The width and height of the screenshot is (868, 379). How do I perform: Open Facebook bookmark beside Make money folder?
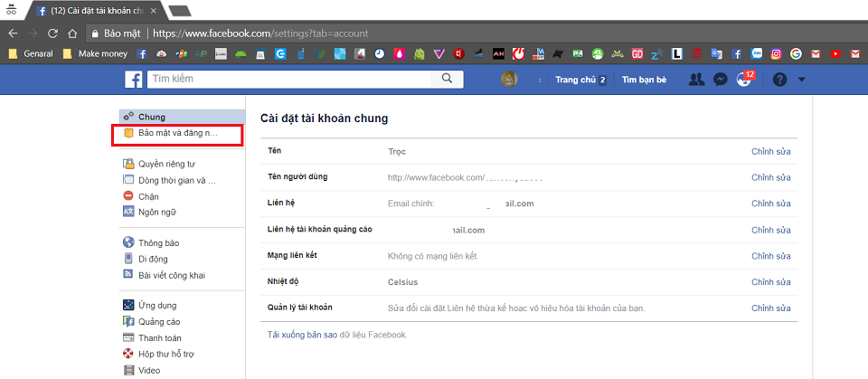(142, 53)
